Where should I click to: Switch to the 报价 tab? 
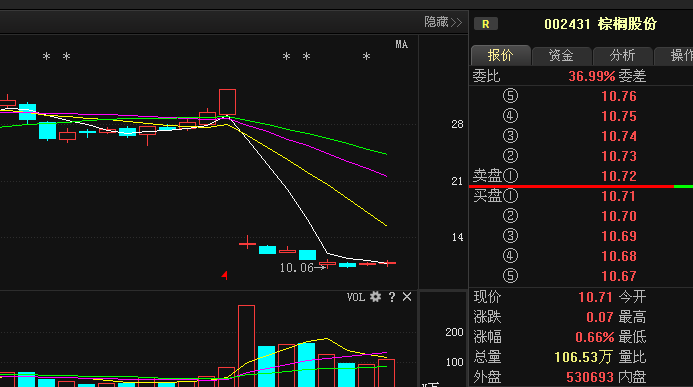501,55
